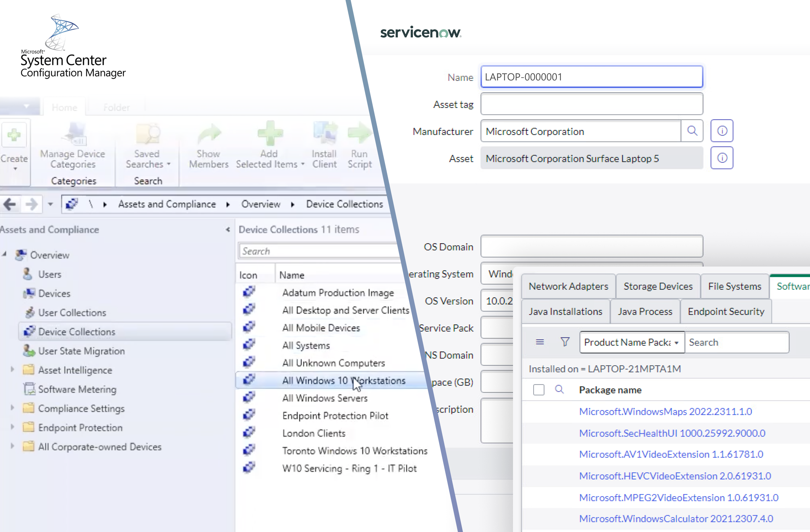This screenshot has height=532, width=810.
Task: Open Saved Searches menu
Action: 147,145
